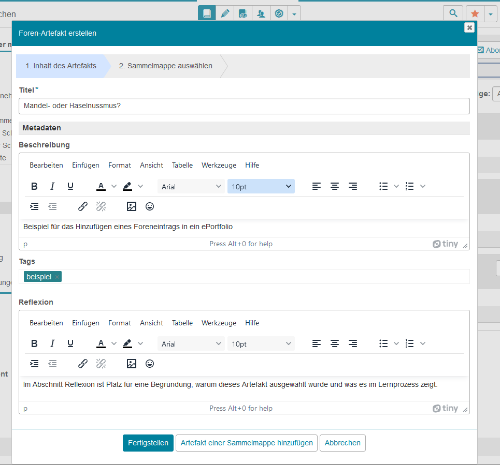The width and height of the screenshot is (500, 465).
Task: Center align text in Reflexion editor
Action: pos(335,344)
